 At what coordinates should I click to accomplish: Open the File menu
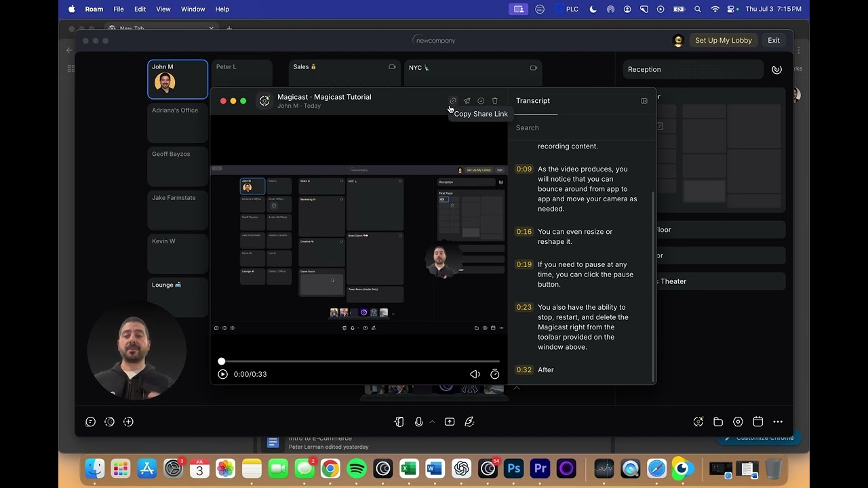119,9
